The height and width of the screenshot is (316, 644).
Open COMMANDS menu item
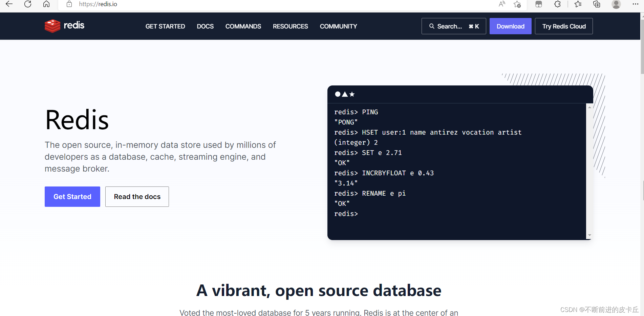point(243,26)
